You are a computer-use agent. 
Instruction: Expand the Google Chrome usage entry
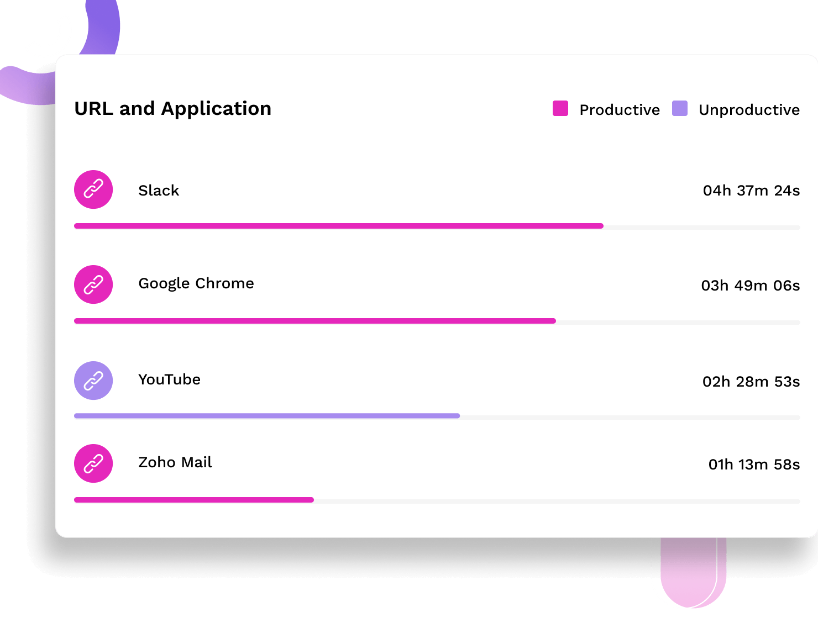[x=196, y=283]
